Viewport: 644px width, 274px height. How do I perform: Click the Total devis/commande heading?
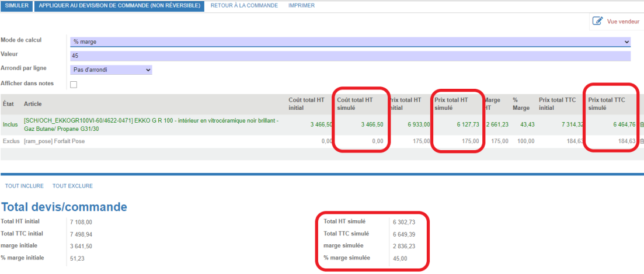point(64,207)
